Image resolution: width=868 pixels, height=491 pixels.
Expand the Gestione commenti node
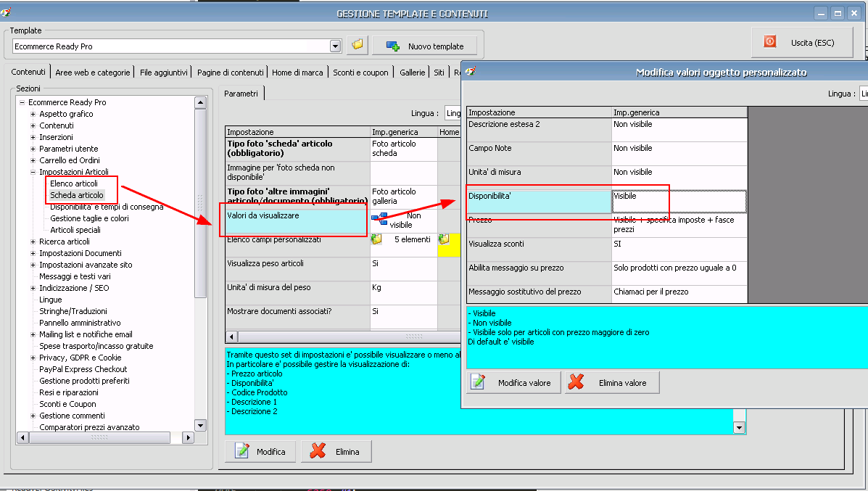33,416
